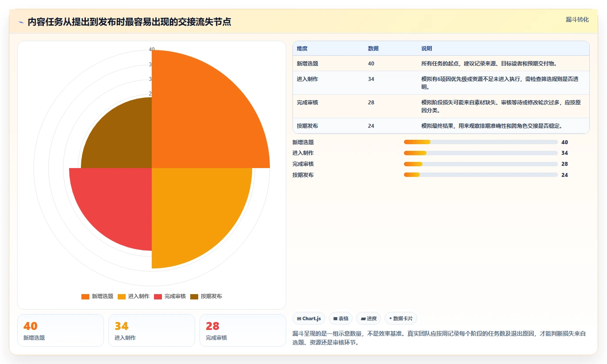Click the brown 按期发布 chart segment
This screenshot has height=364, width=607.
122,137
